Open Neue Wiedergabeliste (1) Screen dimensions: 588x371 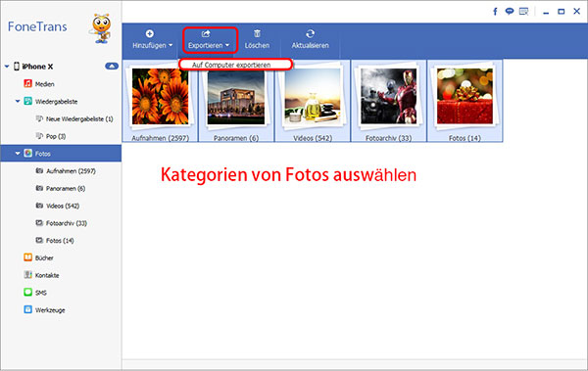tap(79, 118)
